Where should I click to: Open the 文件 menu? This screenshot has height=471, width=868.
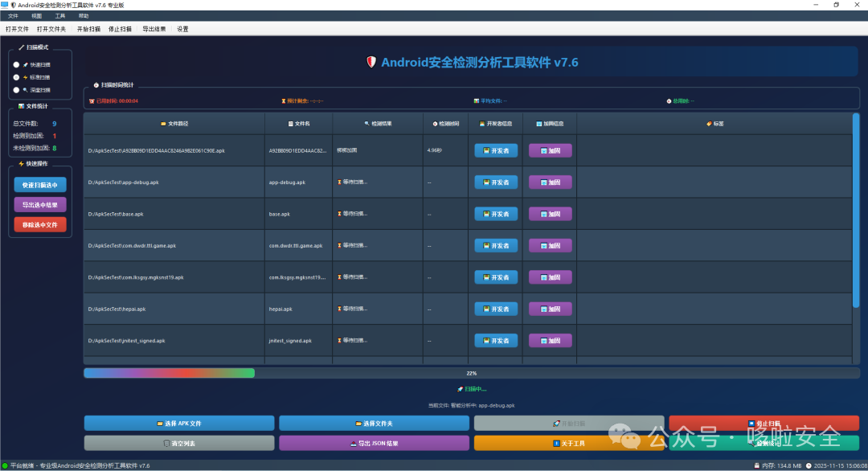[13, 16]
